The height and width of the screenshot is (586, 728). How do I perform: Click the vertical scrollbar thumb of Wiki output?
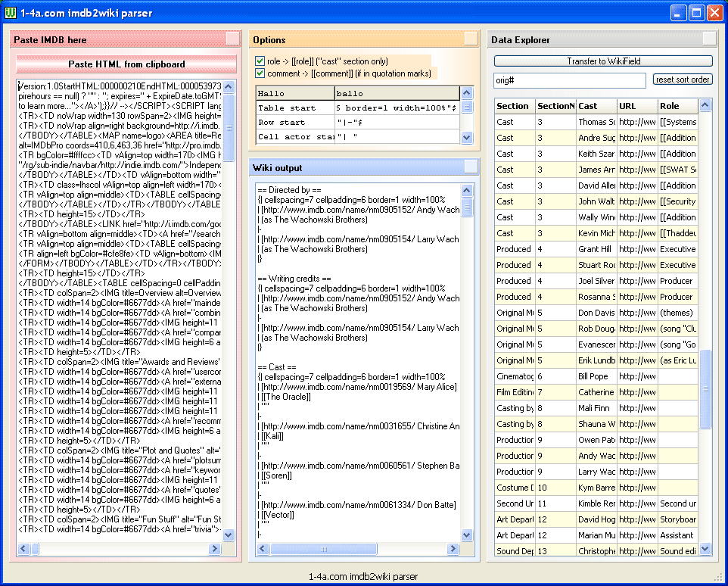click(x=467, y=207)
